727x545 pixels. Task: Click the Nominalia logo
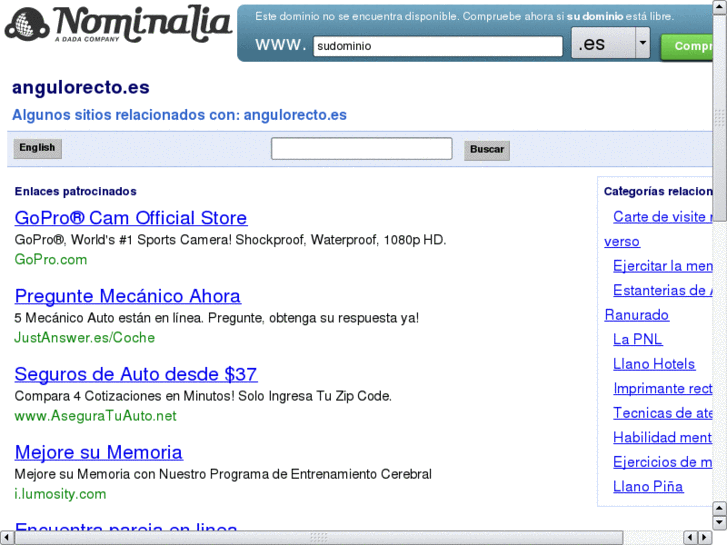(x=118, y=24)
